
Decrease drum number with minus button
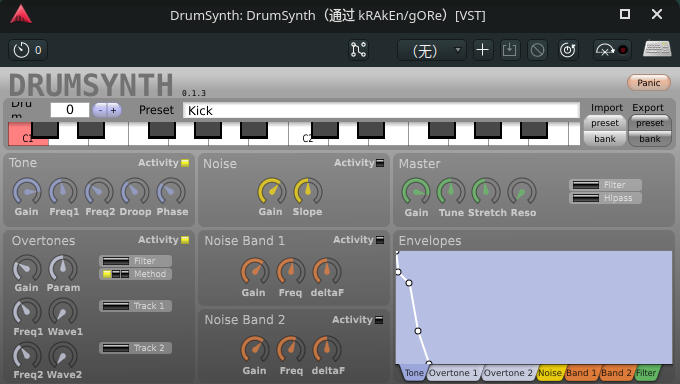coord(100,110)
